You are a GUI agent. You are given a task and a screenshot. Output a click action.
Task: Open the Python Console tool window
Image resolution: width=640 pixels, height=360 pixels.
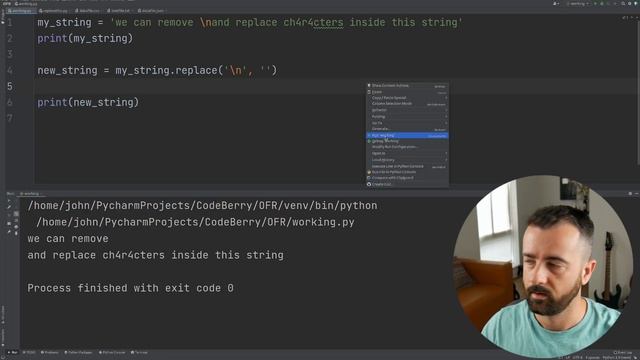[112, 352]
